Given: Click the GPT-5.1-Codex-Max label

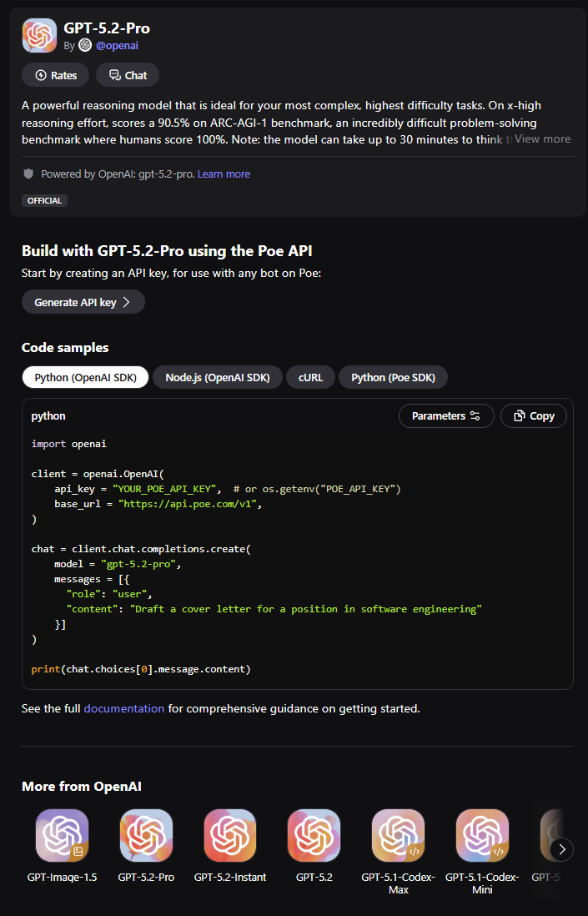Looking at the screenshot, I should tap(398, 883).
